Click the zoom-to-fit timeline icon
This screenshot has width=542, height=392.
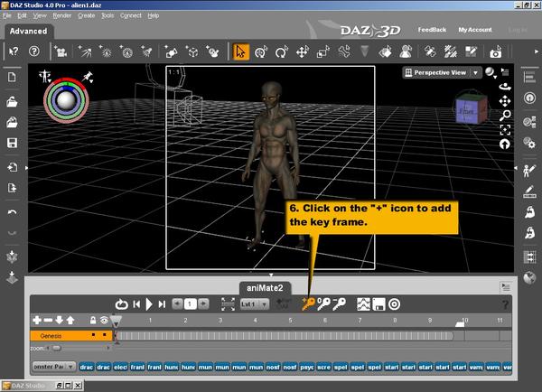228,304
